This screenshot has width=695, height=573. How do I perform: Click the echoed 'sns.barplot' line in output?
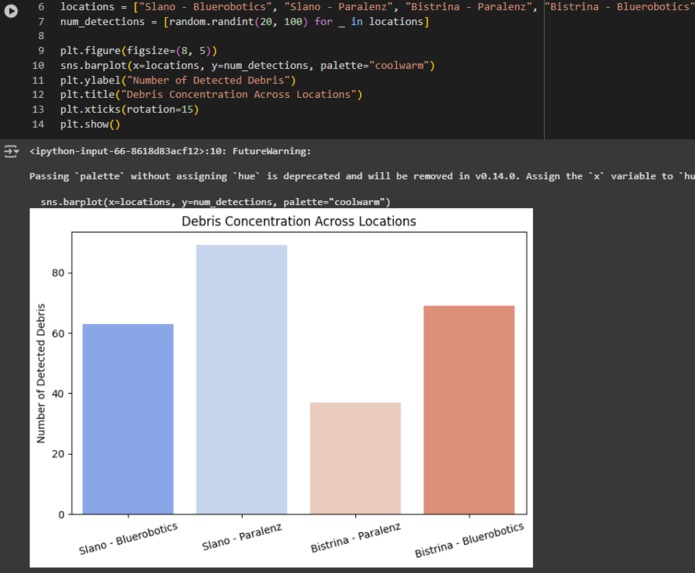215,202
